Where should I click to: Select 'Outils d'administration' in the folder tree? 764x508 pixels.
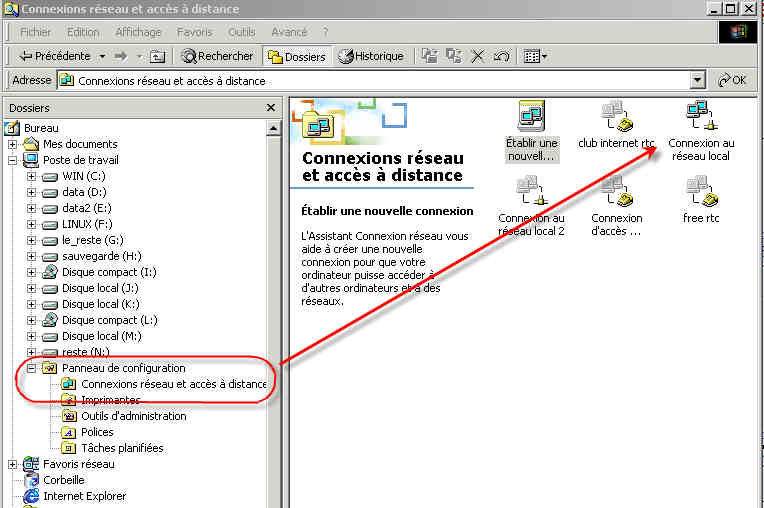pos(133,416)
